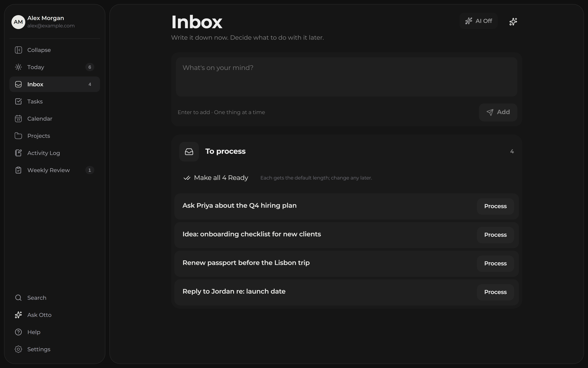Click 'Reply to Jordan re: launch date' text
Viewport: 588px width, 368px height.
click(x=234, y=291)
